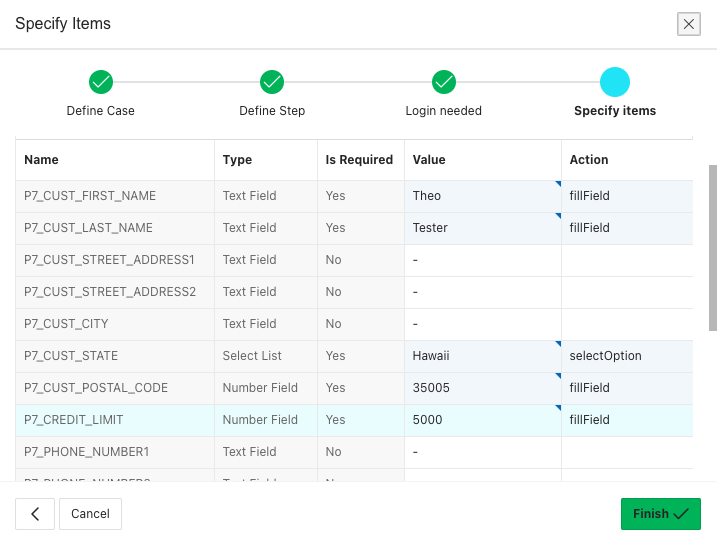Click fillField action for P7_CREDIT_LIMIT

[x=627, y=420]
